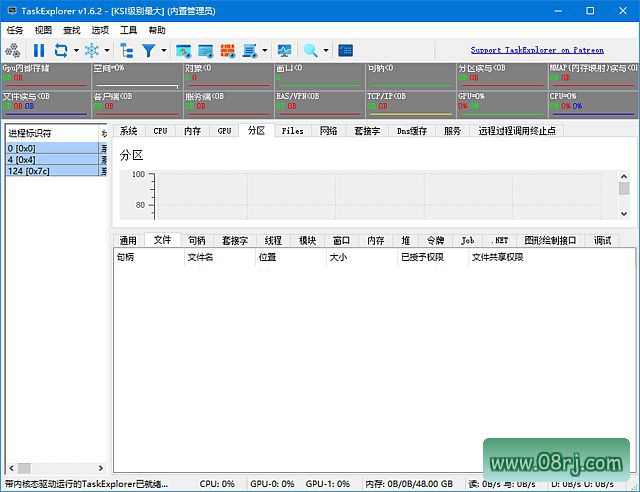The height and width of the screenshot is (492, 640).
Task: Click the 文件名 column header
Action: (201, 257)
